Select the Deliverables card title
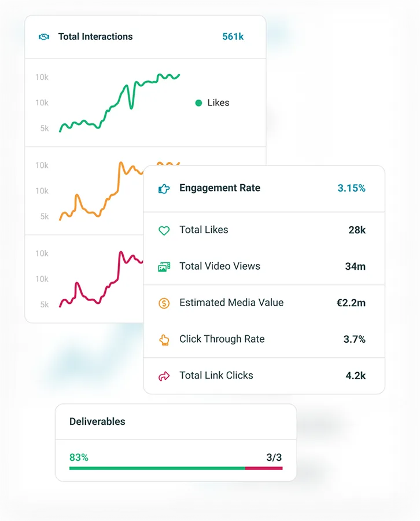The image size is (420, 521). 97,421
